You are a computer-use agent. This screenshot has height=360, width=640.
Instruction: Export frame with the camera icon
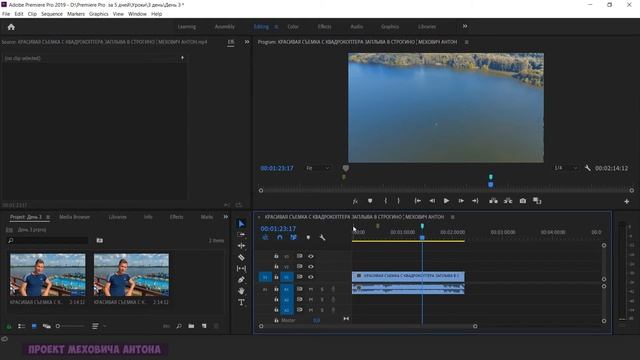coord(522,201)
